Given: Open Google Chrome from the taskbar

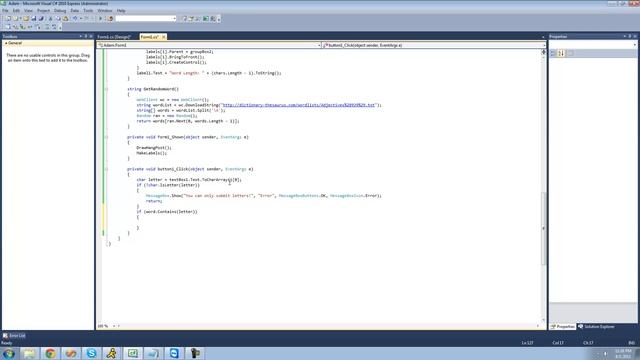Looking at the screenshot, I should click(x=50, y=353).
